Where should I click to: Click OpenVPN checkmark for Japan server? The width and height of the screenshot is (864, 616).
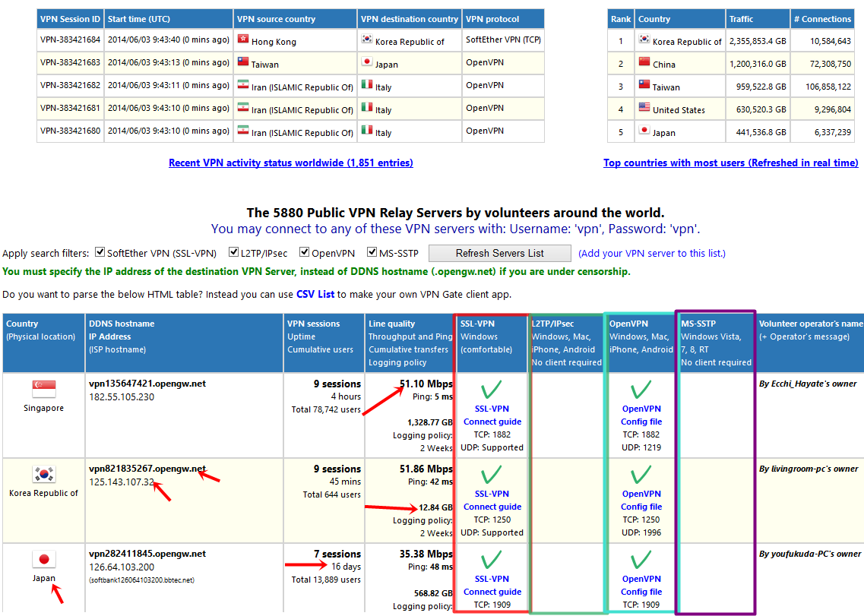click(641, 559)
